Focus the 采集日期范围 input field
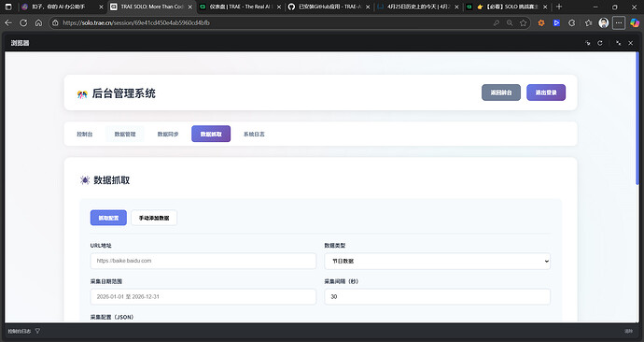 [x=203, y=297]
